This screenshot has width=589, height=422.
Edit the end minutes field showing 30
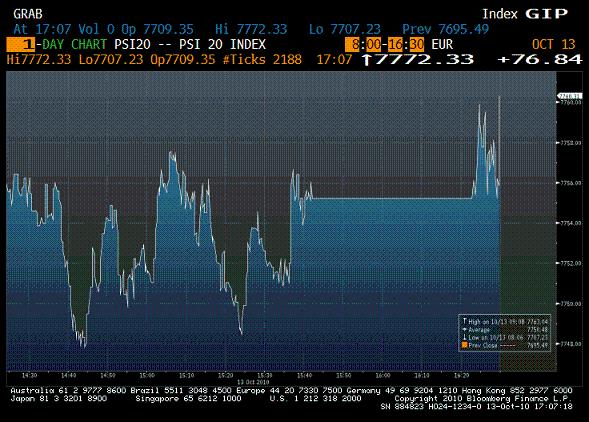pos(417,45)
